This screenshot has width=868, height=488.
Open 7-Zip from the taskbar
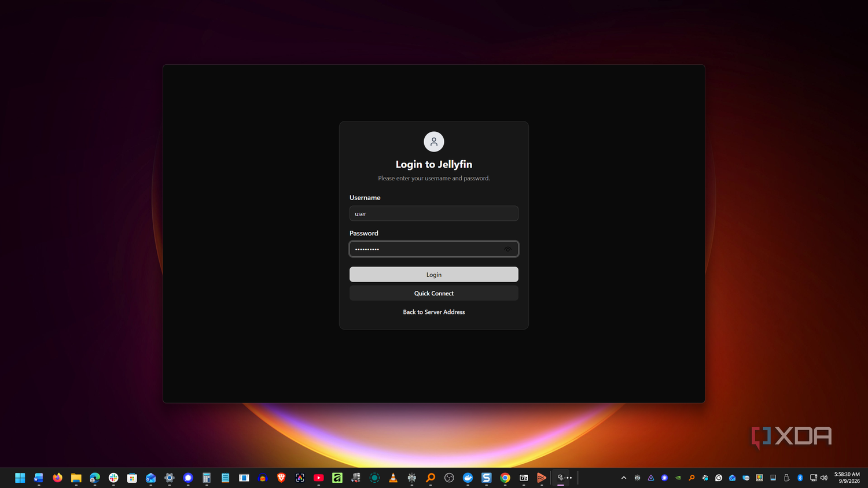[x=524, y=478]
